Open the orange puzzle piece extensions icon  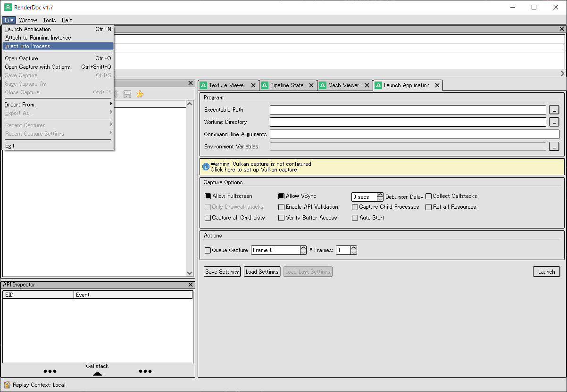[140, 94]
